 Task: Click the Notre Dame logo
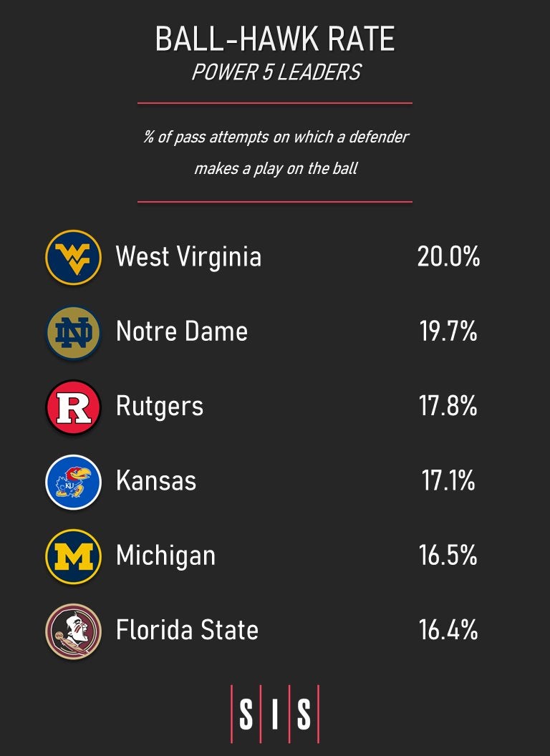[x=73, y=331]
